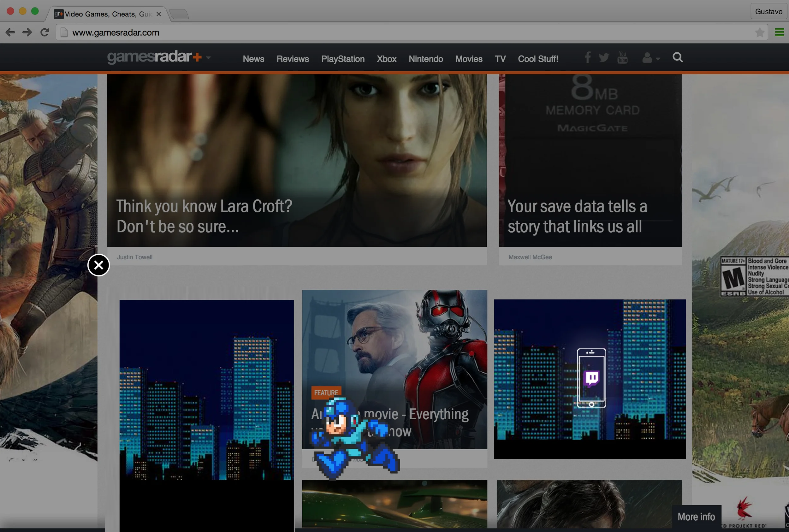Click the Twitch phone icon
This screenshot has height=532, width=789.
pyautogui.click(x=591, y=378)
